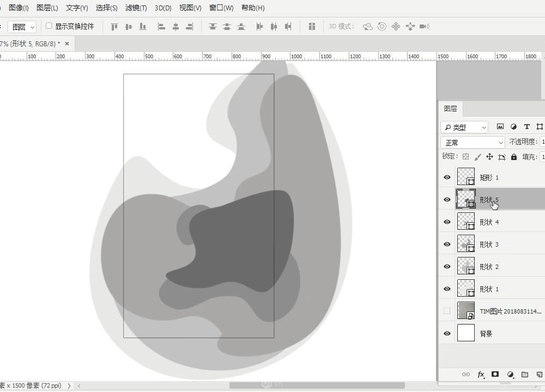Click the align right edges icon
Screen dimensions: 545x392
pyautogui.click(x=190, y=26)
